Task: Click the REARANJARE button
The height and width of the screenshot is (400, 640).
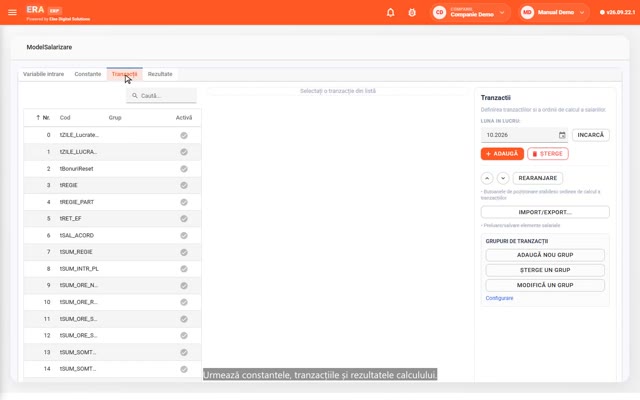Action: [x=538, y=178]
